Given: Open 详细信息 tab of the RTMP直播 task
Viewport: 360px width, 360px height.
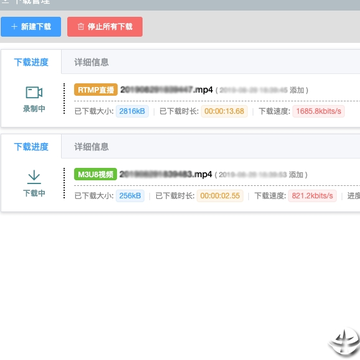Looking at the screenshot, I should pyautogui.click(x=91, y=62).
